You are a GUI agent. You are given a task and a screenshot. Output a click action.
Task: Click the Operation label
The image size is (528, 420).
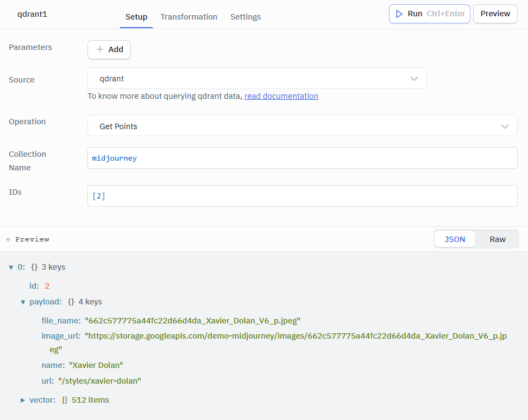(x=27, y=122)
